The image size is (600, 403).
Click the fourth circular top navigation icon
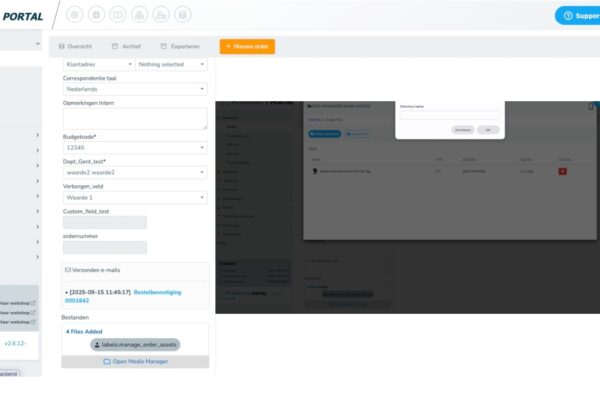point(139,15)
